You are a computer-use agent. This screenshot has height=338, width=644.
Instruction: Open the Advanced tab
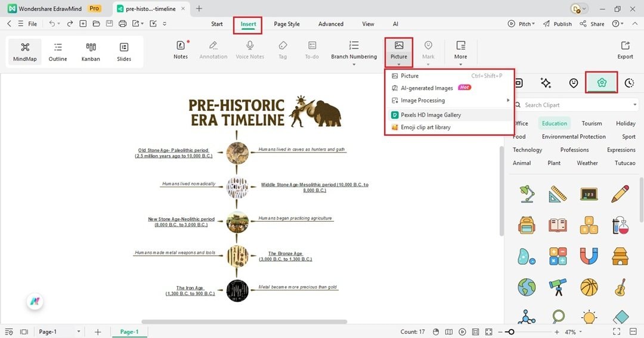(x=330, y=24)
